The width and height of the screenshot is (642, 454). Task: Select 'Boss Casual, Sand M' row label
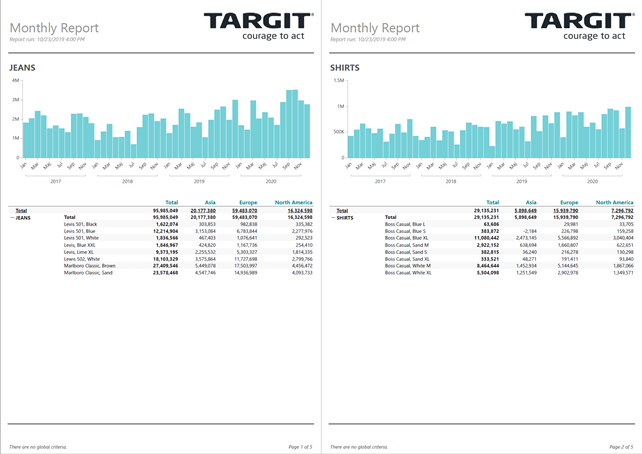pyautogui.click(x=407, y=245)
